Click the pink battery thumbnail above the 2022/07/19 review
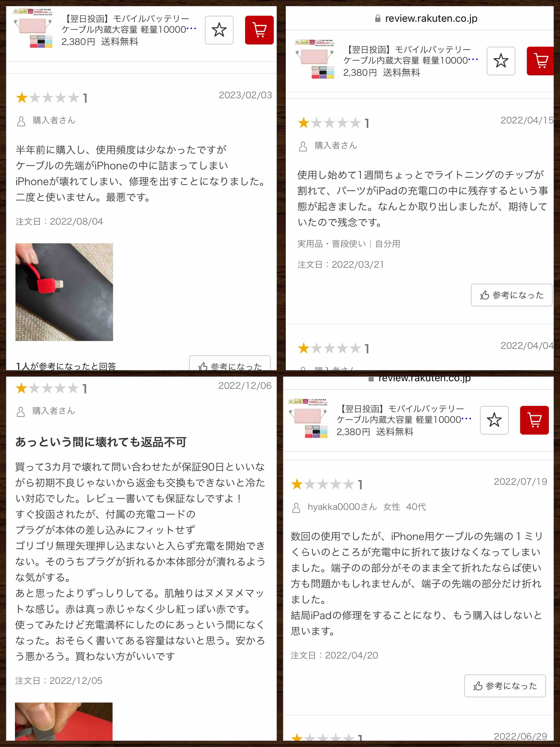This screenshot has height=747, width=560. 308,418
